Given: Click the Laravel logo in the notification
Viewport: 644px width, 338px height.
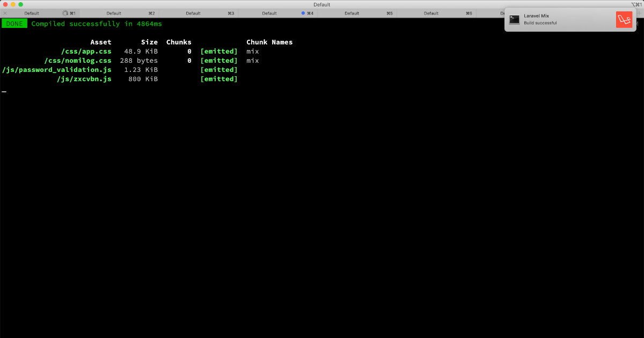Looking at the screenshot, I should [624, 19].
